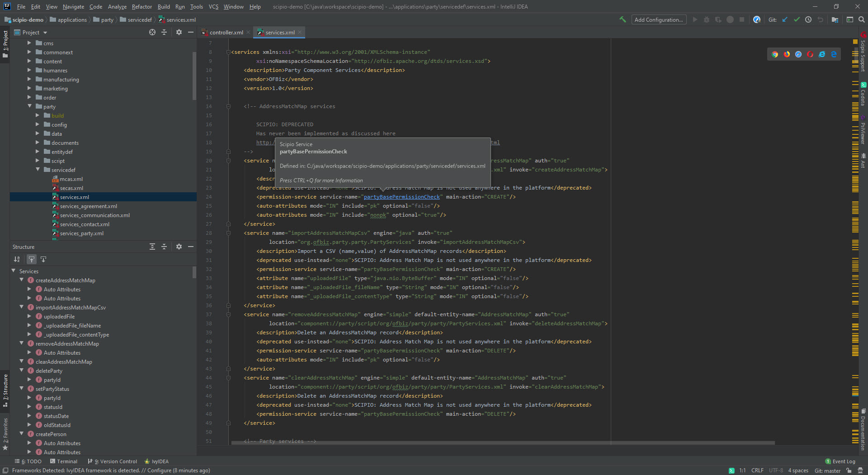Close the services.xml editor tab
Screen dimensions: 868x475
click(300, 32)
